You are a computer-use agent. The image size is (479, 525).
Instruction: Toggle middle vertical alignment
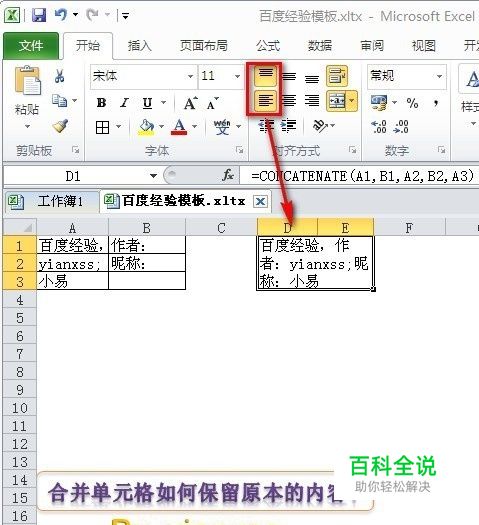click(289, 77)
